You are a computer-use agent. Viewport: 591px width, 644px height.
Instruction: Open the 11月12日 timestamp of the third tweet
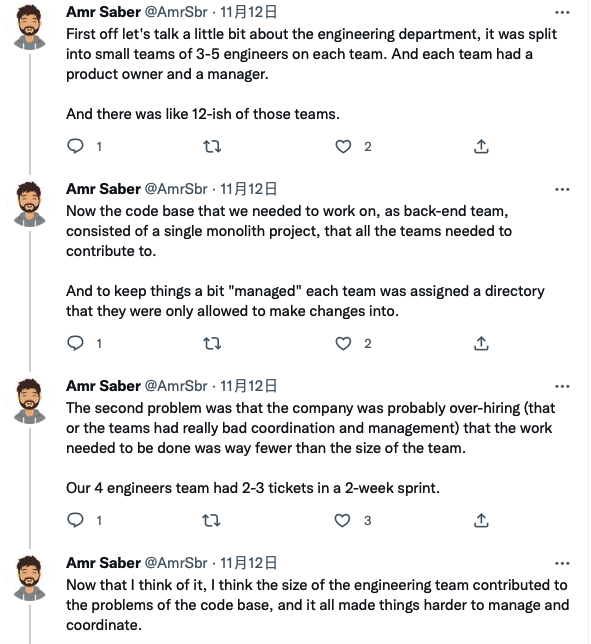tap(248, 386)
